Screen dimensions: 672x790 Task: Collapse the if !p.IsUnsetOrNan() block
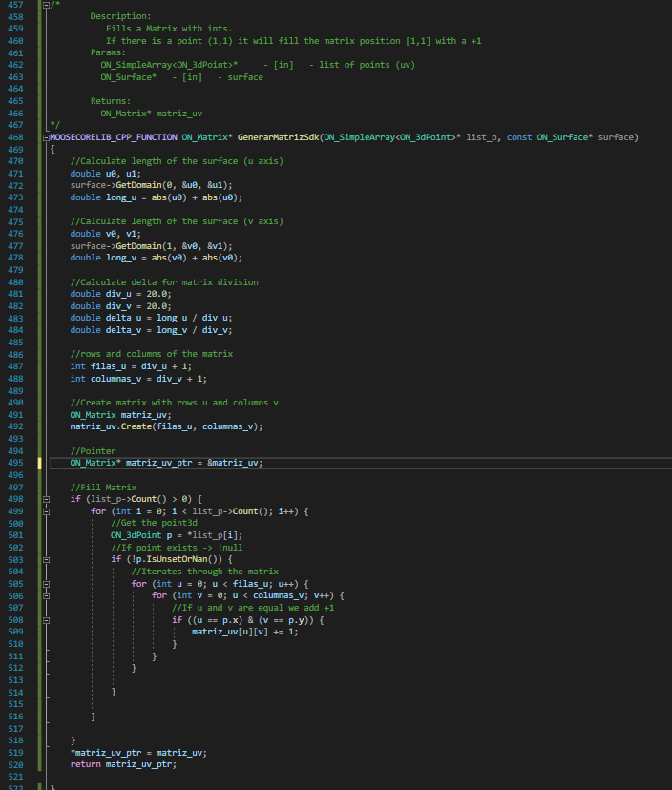47,559
